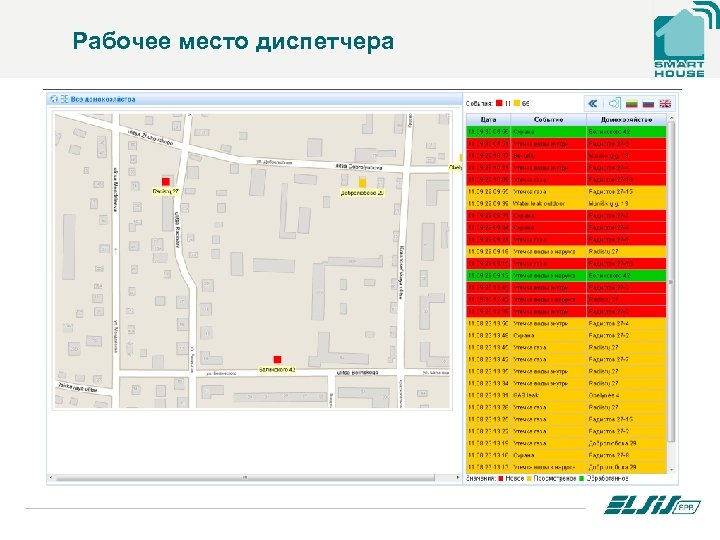Switch language with the Lithuanian flag

[632, 104]
